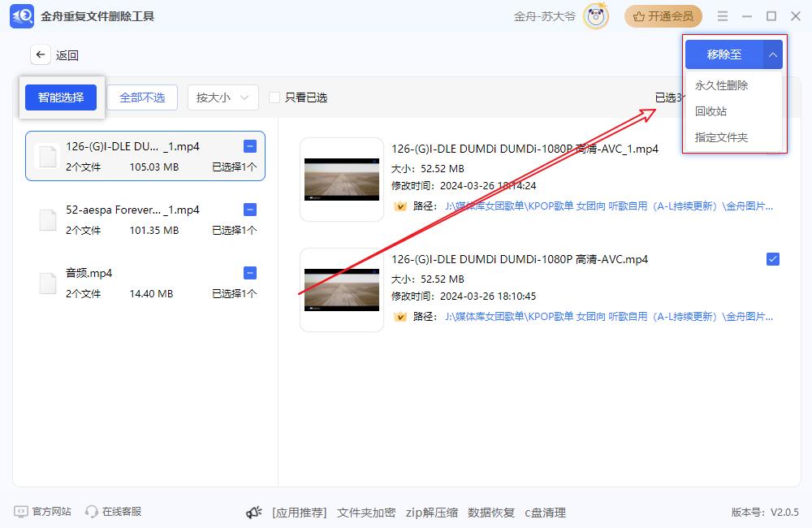Click the first video thumbnail preview
812x528 pixels.
[x=342, y=180]
